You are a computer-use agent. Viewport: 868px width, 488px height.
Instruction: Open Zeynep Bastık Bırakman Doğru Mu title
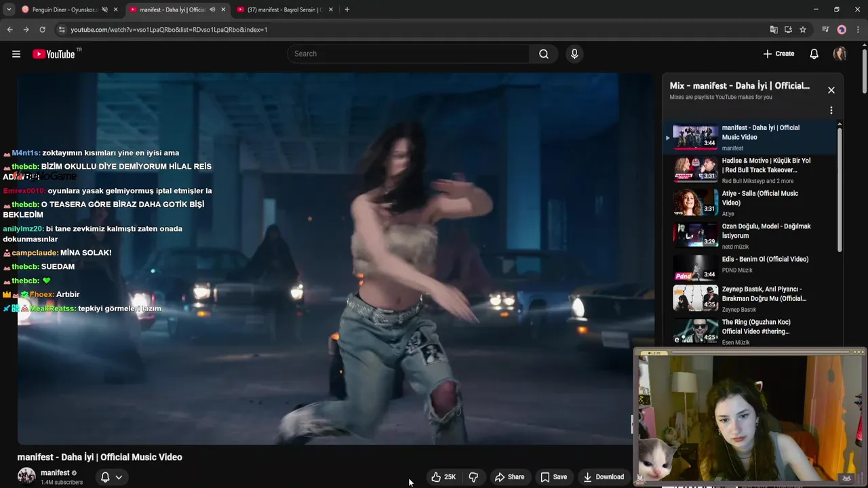click(764, 293)
